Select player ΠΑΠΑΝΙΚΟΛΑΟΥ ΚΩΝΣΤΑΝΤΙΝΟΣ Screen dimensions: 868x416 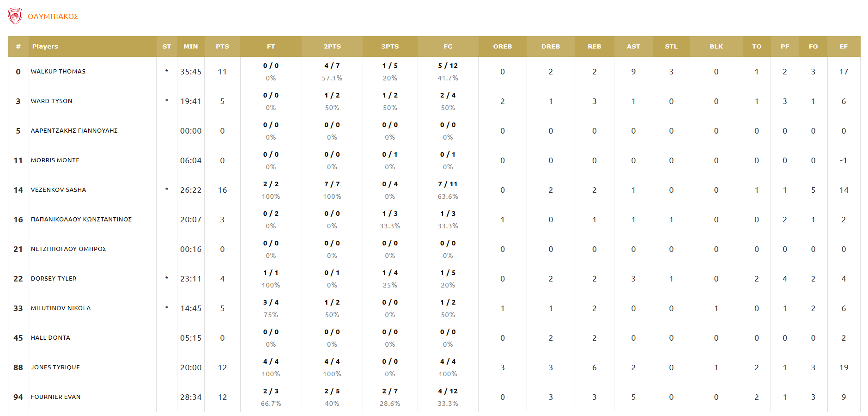81,220
